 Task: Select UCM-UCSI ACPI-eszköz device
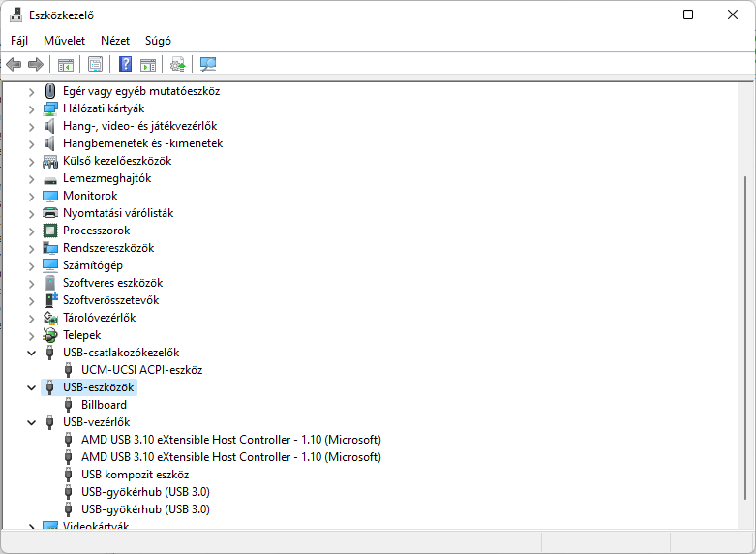pos(141,370)
